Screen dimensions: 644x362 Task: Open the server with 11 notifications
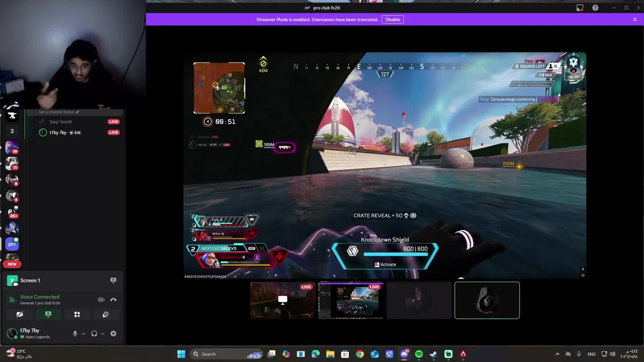[12, 163]
